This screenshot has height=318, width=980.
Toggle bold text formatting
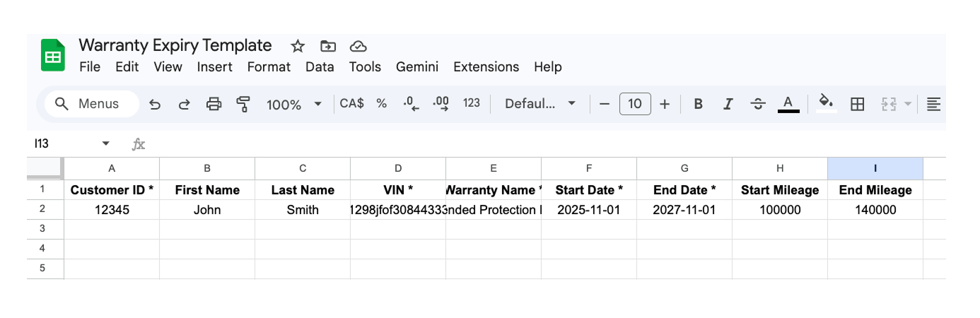pyautogui.click(x=698, y=105)
